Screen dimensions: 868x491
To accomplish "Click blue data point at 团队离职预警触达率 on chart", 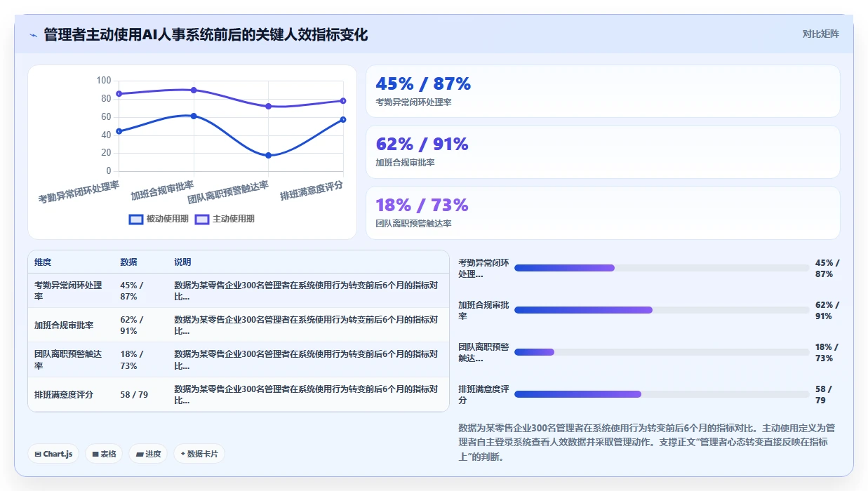I will [x=268, y=155].
